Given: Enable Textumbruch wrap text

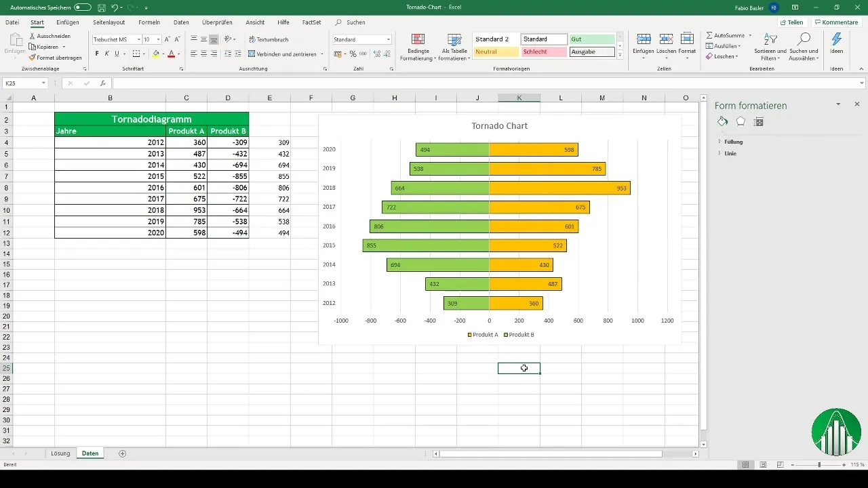Looking at the screenshot, I should [x=269, y=39].
